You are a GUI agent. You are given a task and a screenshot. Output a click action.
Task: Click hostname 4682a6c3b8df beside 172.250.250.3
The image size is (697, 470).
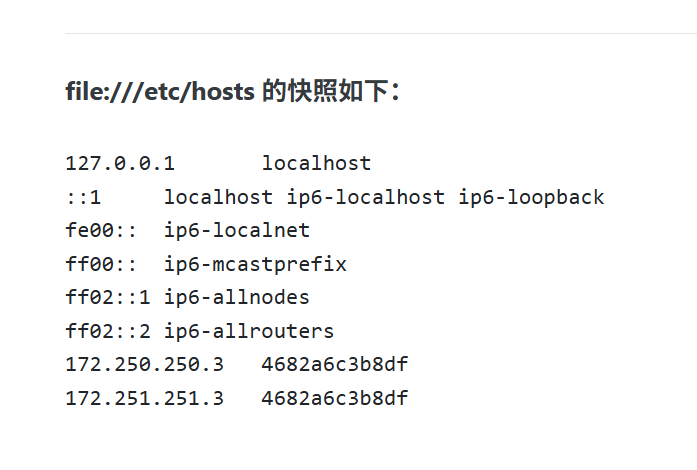(335, 364)
